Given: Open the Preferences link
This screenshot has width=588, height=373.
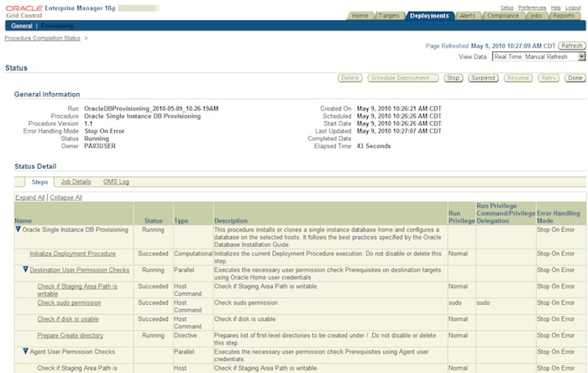Looking at the screenshot, I should click(x=532, y=8).
